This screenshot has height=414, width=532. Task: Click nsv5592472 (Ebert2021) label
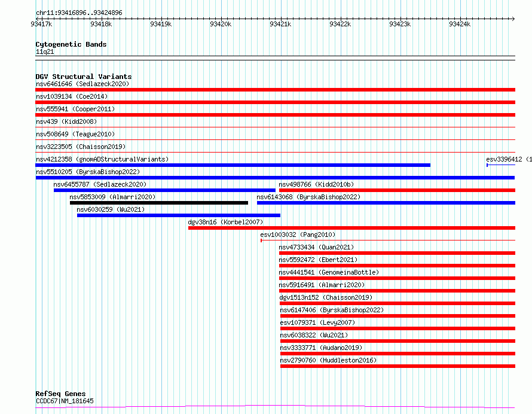(x=318, y=260)
